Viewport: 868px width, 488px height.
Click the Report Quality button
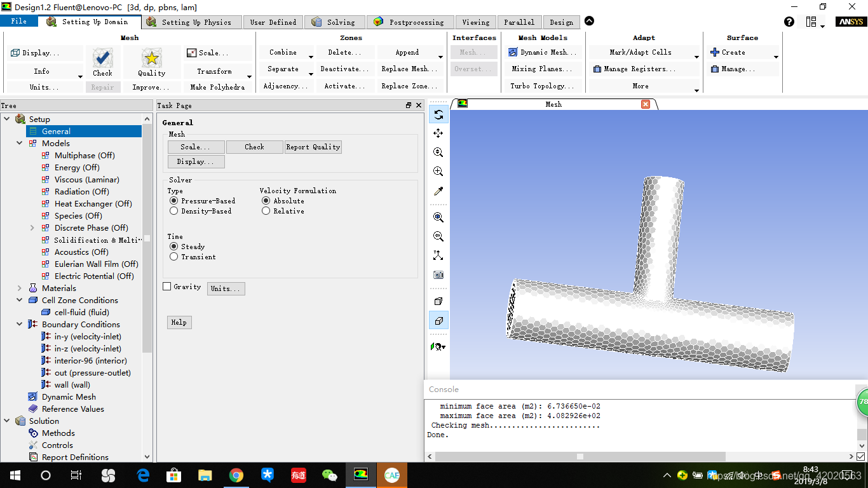tap(313, 147)
